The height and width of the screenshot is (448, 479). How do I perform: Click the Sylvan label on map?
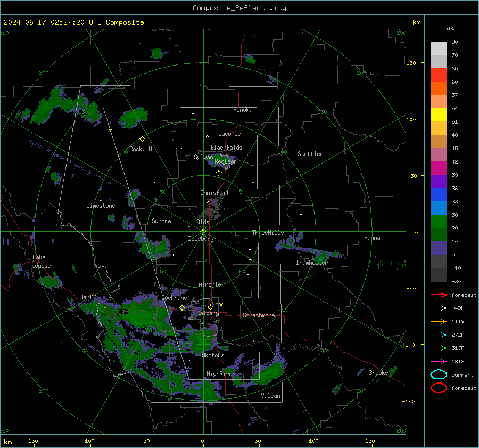203,157
